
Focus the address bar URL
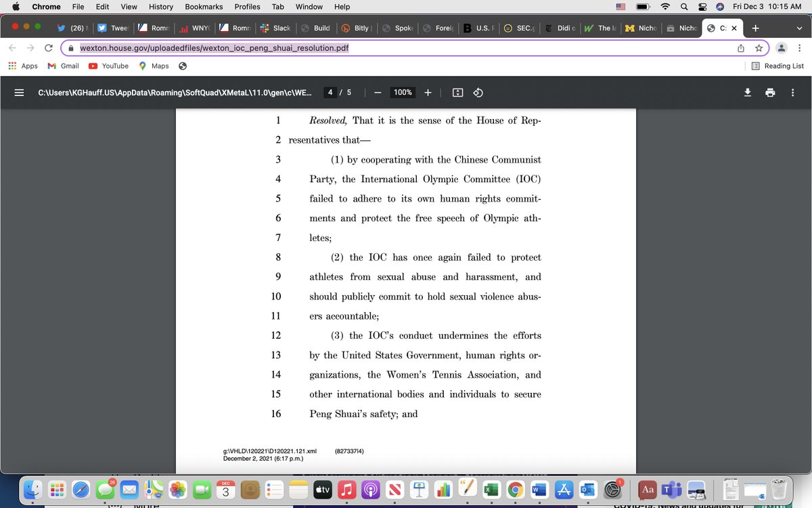tap(215, 48)
